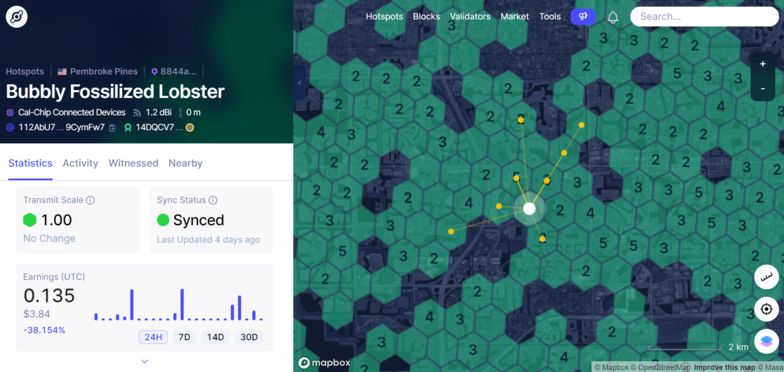The width and height of the screenshot is (784, 372).
Task: Select the 24H earnings range
Action: [153, 337]
